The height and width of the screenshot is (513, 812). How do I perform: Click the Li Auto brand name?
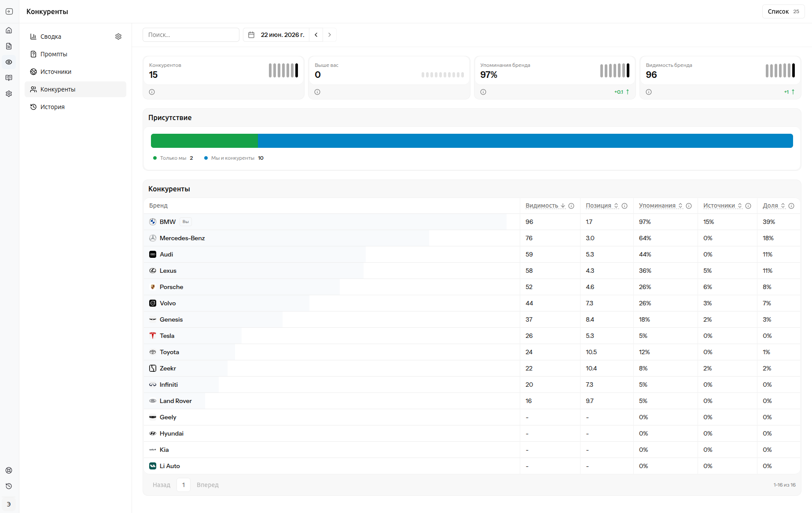(x=170, y=466)
